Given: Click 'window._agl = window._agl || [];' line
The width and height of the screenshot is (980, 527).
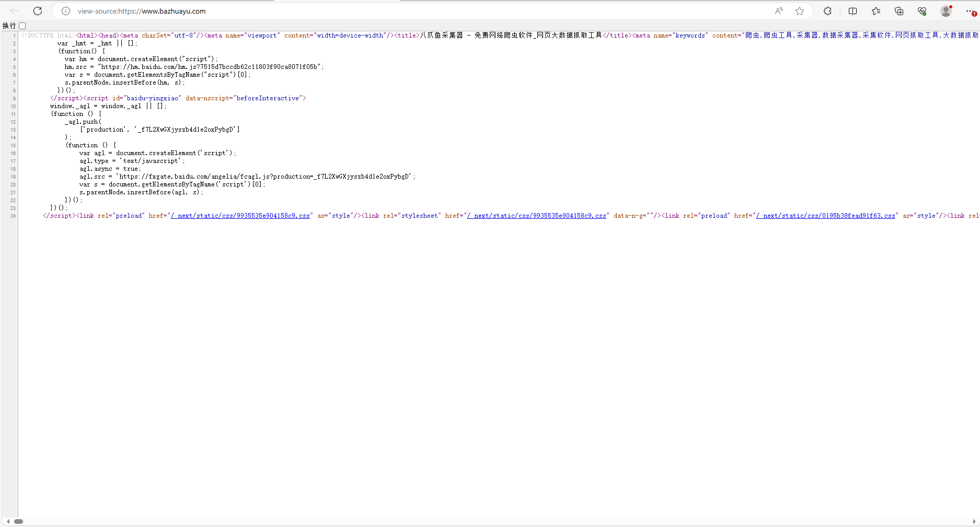Looking at the screenshot, I should pyautogui.click(x=108, y=106).
